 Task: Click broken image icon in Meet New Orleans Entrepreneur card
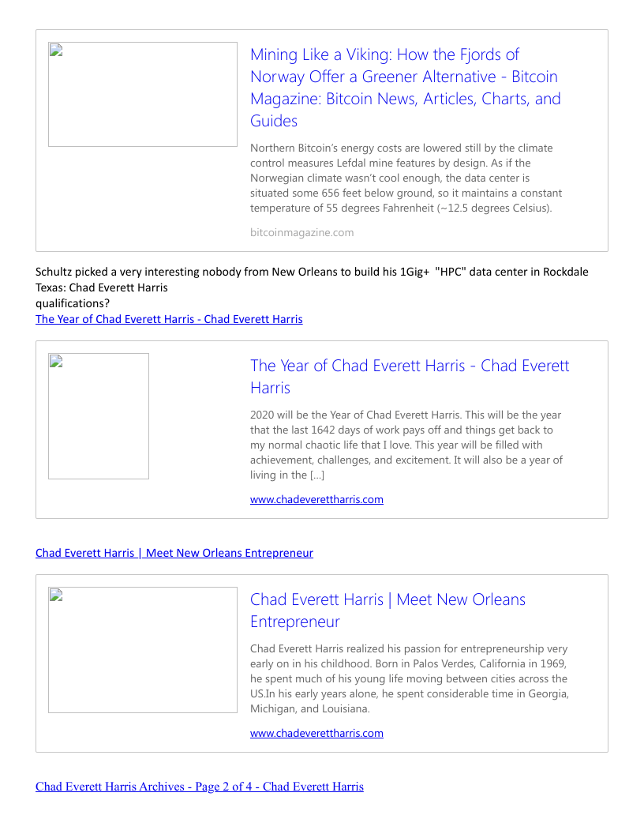pos(55,595)
